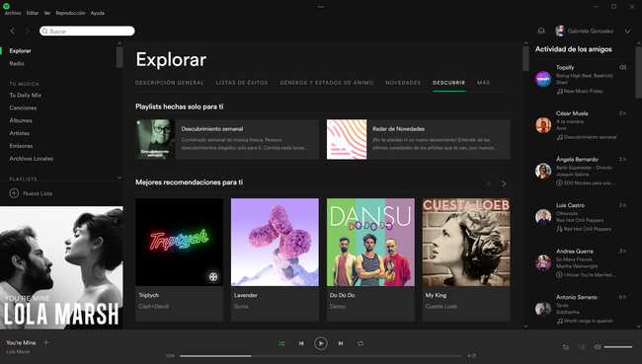This screenshot has width=642, height=364.
Task: Open Álbumes in the sidebar
Action: pos(21,120)
